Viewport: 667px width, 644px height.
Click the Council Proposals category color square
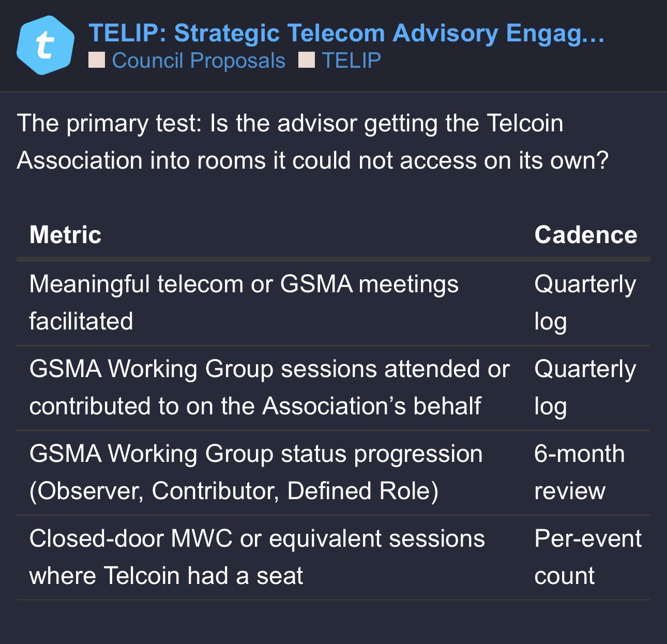pos(97,61)
